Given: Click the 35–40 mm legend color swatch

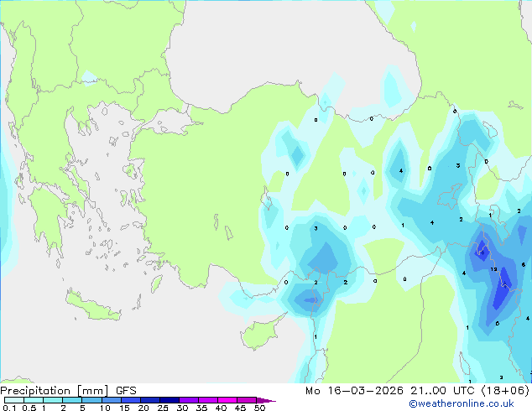Looking at the screenshot, I should 207,400.
